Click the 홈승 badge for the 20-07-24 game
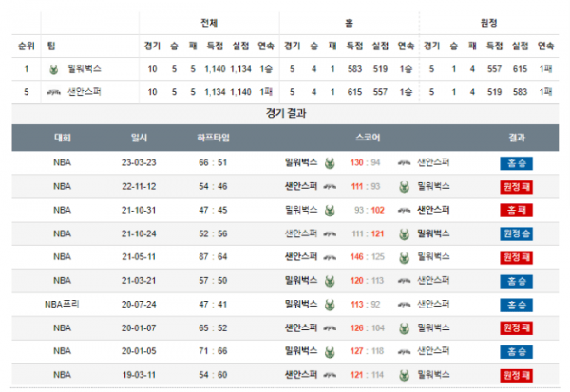The image size is (570, 392). [x=516, y=305]
